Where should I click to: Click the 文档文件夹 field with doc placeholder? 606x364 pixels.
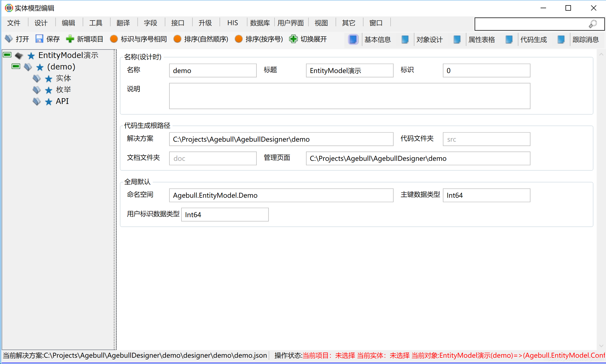pos(213,158)
